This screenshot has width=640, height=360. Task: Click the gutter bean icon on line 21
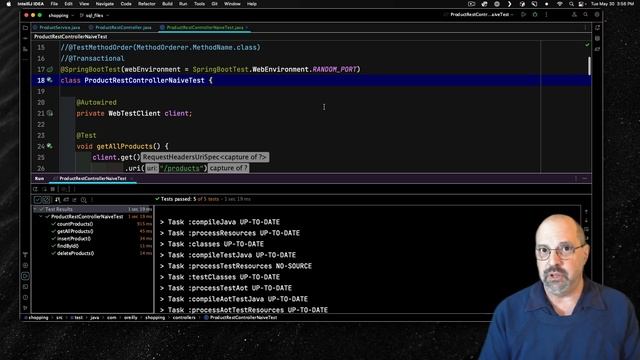[50, 113]
